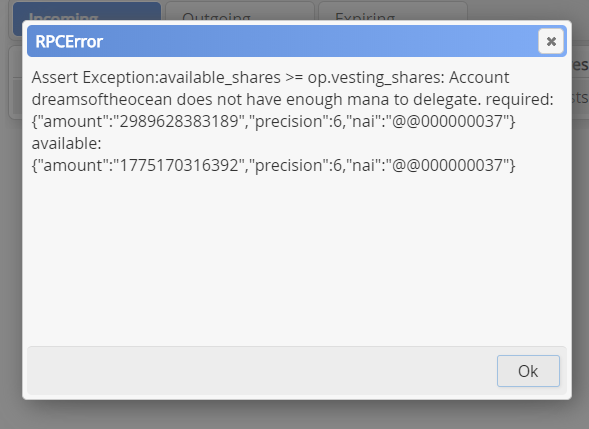Click the available amount 1775170316392
589x429 pixels.
(179, 165)
